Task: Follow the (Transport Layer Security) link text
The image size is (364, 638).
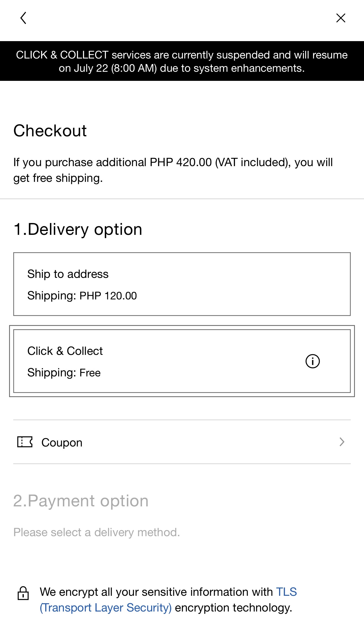Action: (x=106, y=608)
